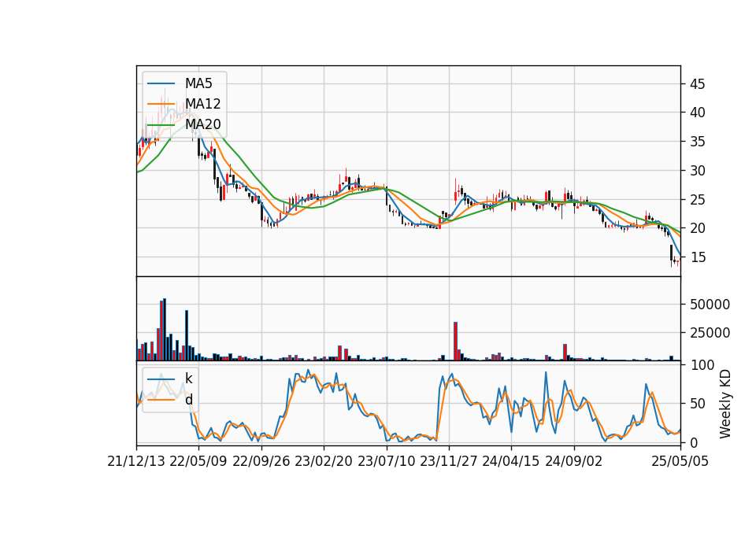This screenshot has width=756, height=543.
Task: Click the price axis value 40
Action: [x=698, y=113]
